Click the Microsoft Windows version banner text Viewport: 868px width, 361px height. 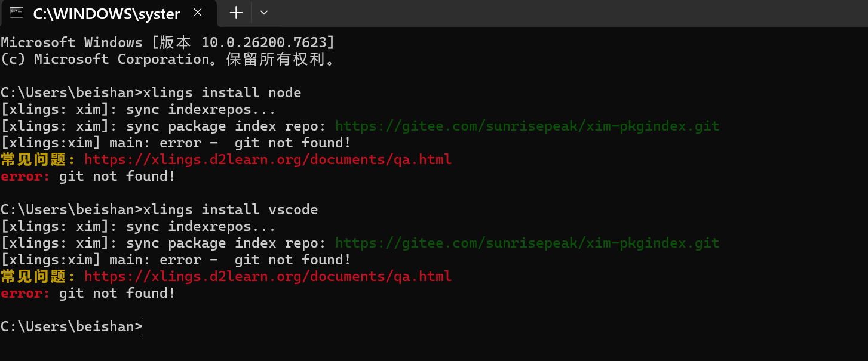click(x=167, y=42)
